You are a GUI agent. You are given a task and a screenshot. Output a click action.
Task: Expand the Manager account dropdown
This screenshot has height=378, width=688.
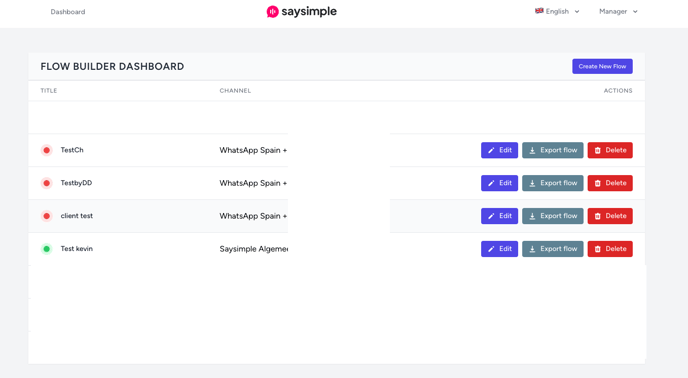pos(618,11)
